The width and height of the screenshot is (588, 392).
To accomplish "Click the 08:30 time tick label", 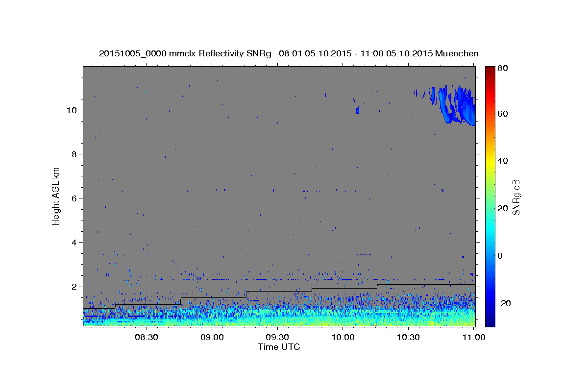I will [x=146, y=337].
